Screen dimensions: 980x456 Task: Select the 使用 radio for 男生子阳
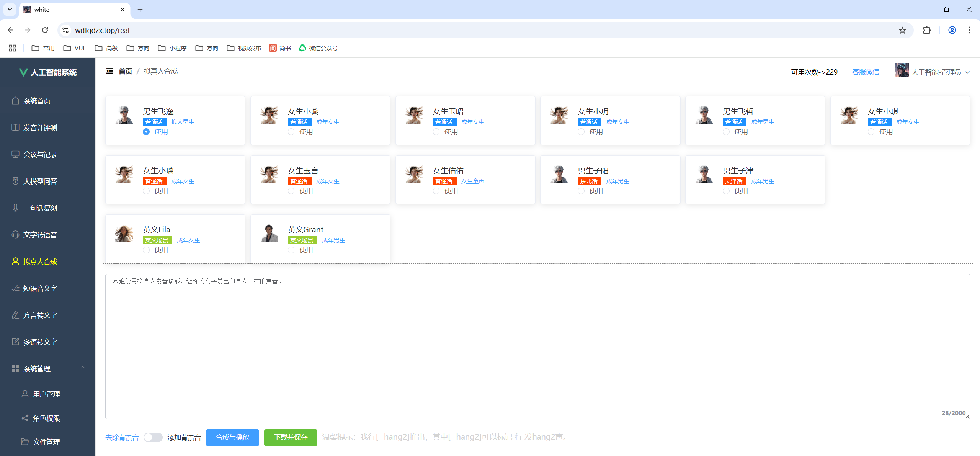tap(581, 191)
